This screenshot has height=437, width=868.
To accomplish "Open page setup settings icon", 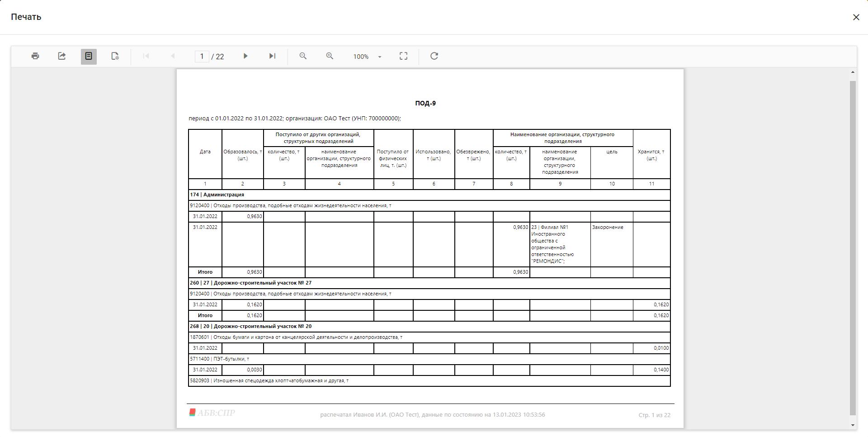I will (115, 56).
